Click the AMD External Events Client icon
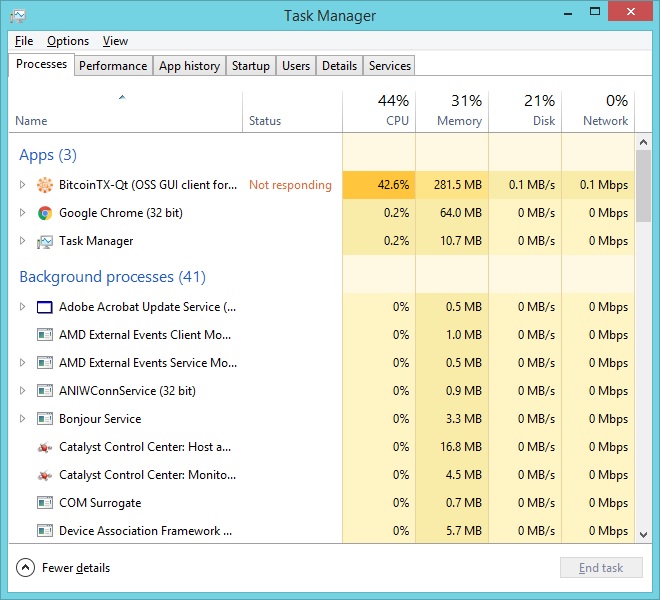This screenshot has height=600, width=660. pos(45,335)
